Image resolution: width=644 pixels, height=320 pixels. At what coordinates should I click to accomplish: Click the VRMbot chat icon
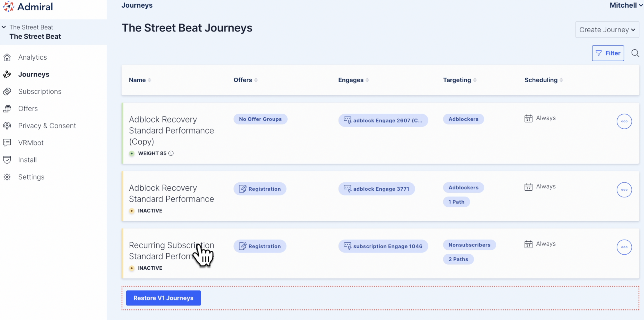(x=7, y=143)
